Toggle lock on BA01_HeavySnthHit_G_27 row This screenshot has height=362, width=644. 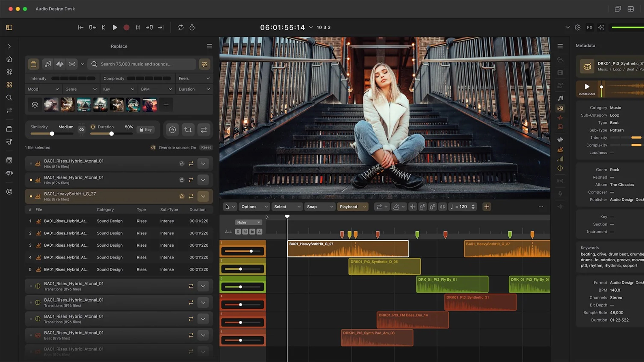coord(181,196)
